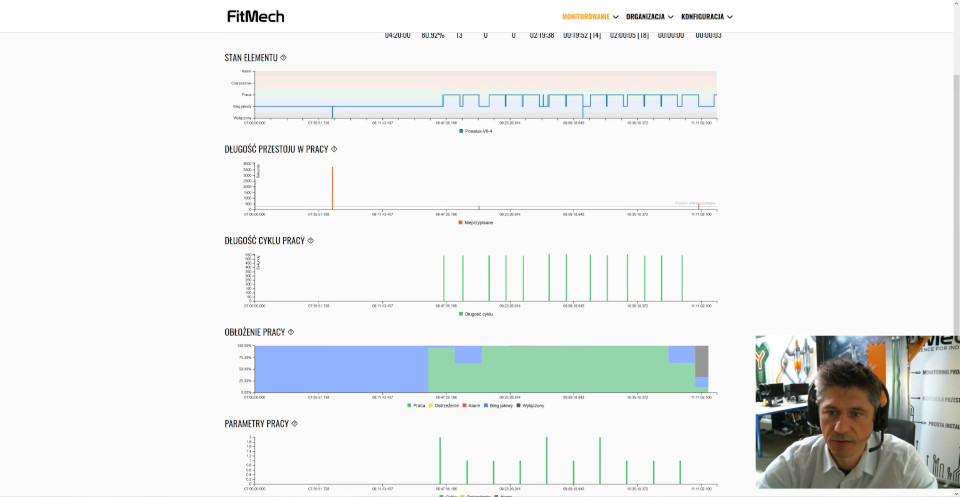
Task: Click the Parametry pracy heading
Action: (x=257, y=423)
